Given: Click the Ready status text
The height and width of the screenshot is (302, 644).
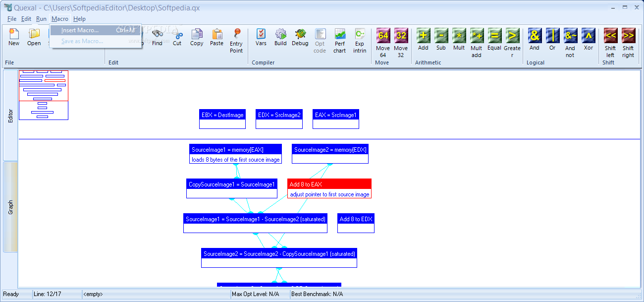Looking at the screenshot, I should 11,294.
